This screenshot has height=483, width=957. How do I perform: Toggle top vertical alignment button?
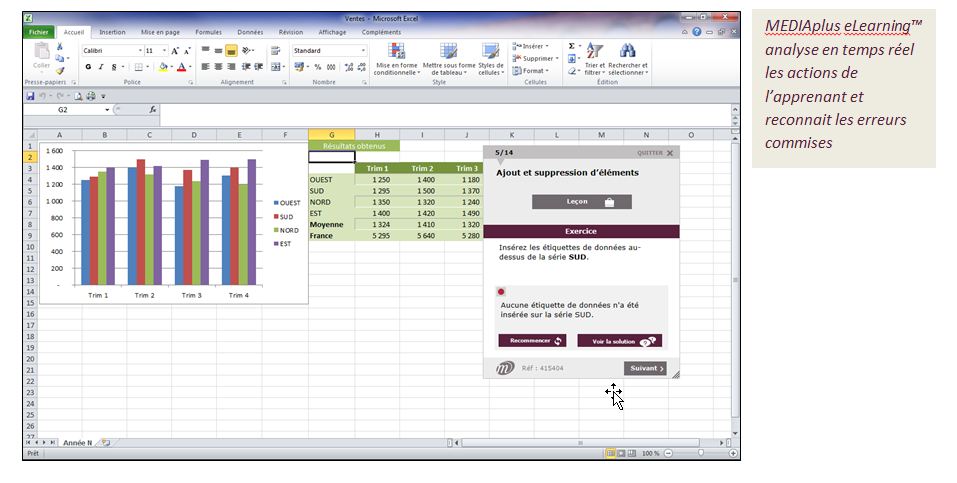(x=206, y=51)
